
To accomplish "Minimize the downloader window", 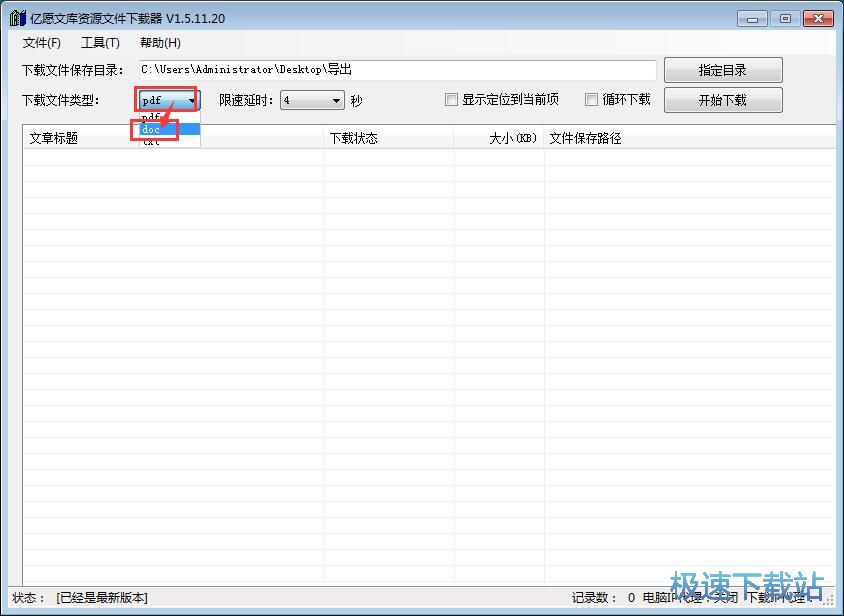I will pos(752,19).
